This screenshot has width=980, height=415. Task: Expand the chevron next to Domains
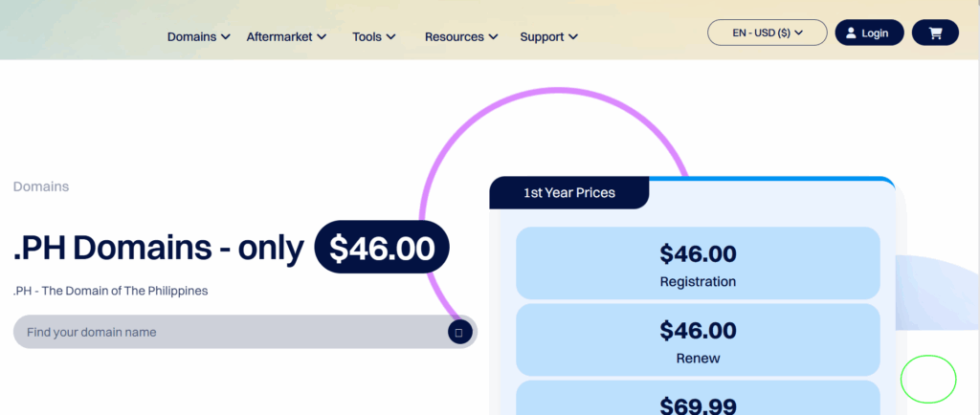coord(226,37)
